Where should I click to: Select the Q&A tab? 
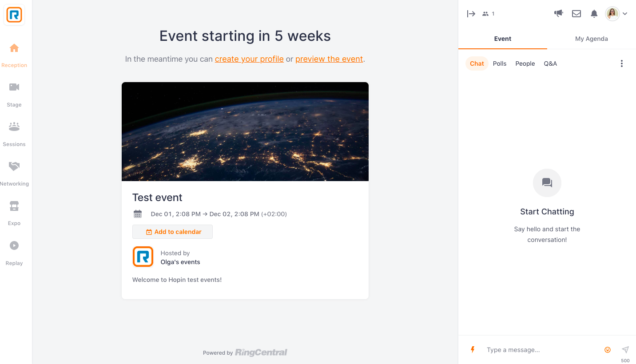tap(550, 63)
